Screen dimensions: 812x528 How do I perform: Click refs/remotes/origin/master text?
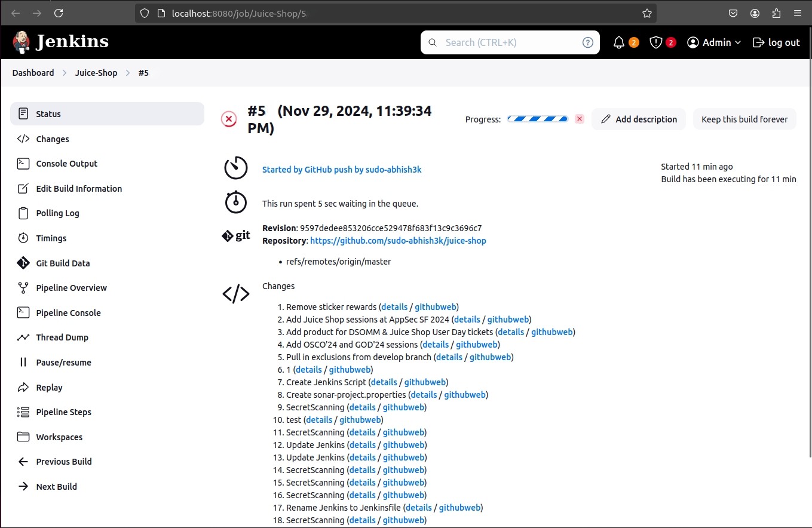coord(339,262)
